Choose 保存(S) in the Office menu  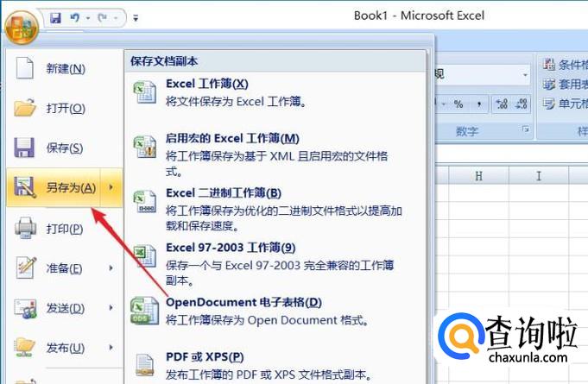click(65, 148)
